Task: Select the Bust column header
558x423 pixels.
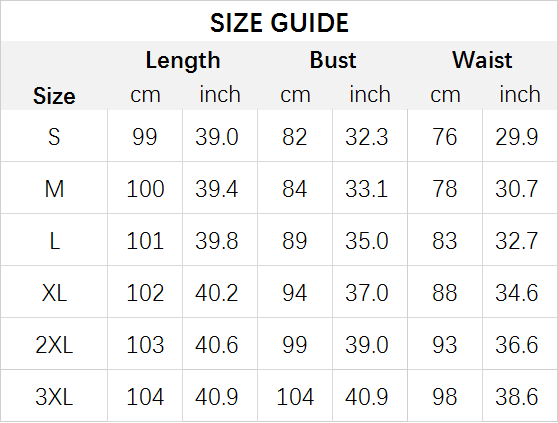Action: coord(333,60)
